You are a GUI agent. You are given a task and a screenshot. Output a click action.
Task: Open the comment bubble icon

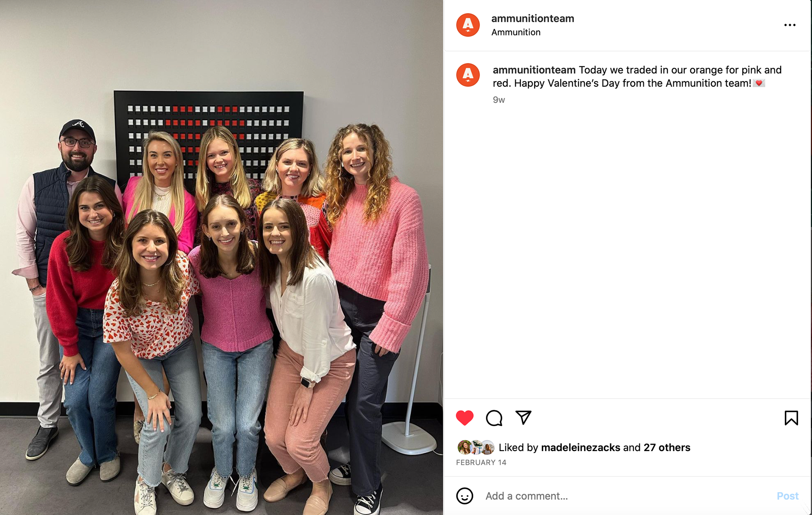(x=494, y=418)
